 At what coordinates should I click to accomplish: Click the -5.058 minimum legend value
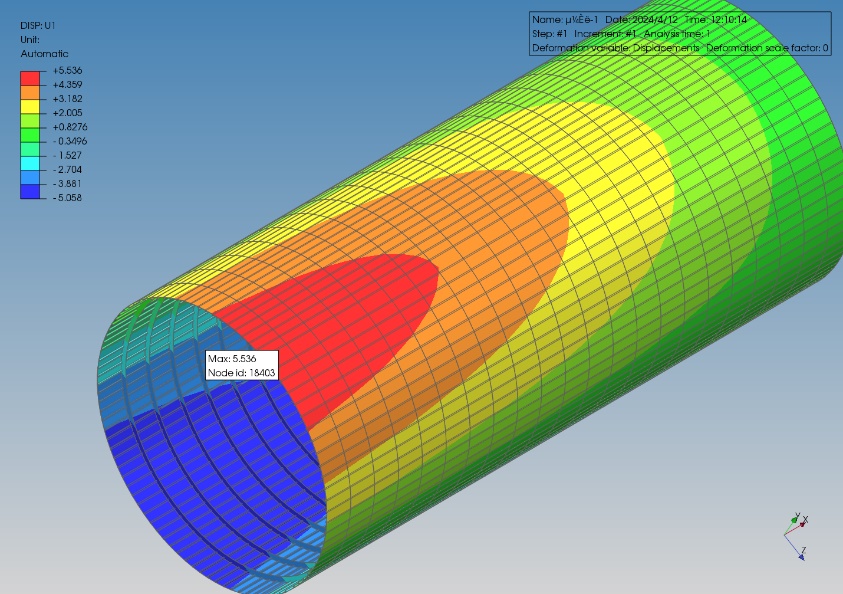(66, 198)
